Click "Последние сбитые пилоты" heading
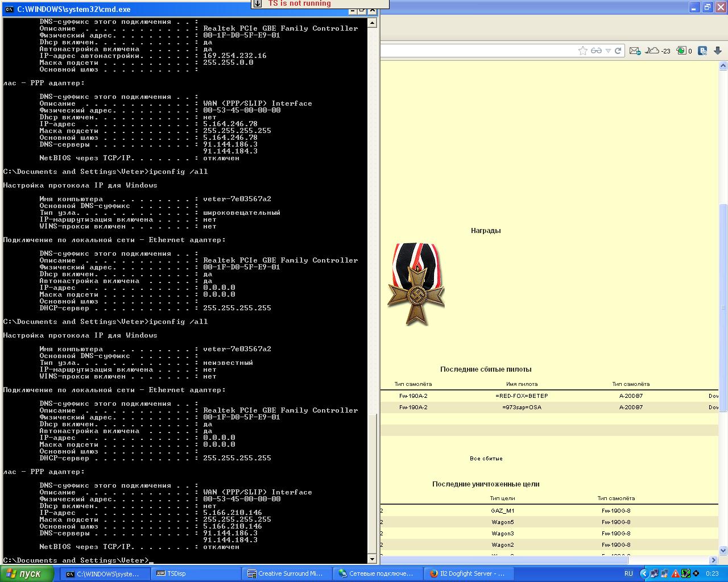Screen dimensions: 728x582 point(486,369)
